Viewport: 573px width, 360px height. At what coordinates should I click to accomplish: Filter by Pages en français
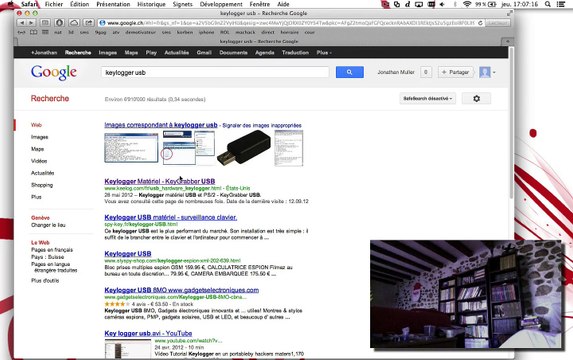52,250
